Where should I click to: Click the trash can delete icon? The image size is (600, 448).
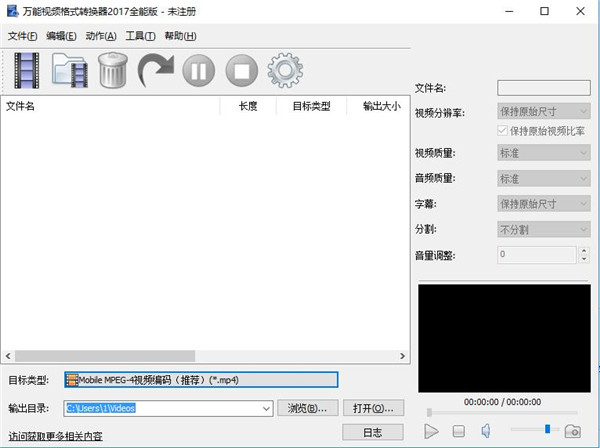112,71
